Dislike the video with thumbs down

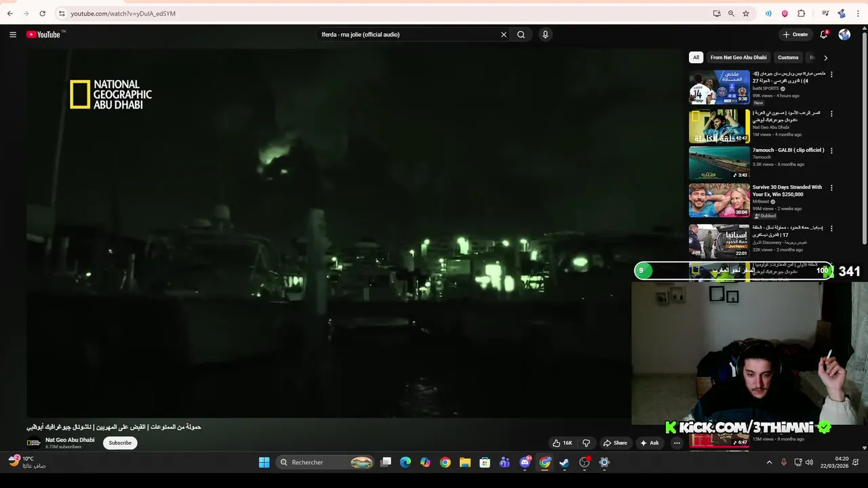pos(587,443)
